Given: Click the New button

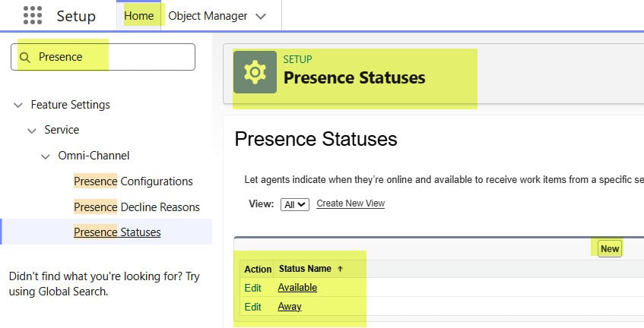Looking at the screenshot, I should pyautogui.click(x=610, y=249).
